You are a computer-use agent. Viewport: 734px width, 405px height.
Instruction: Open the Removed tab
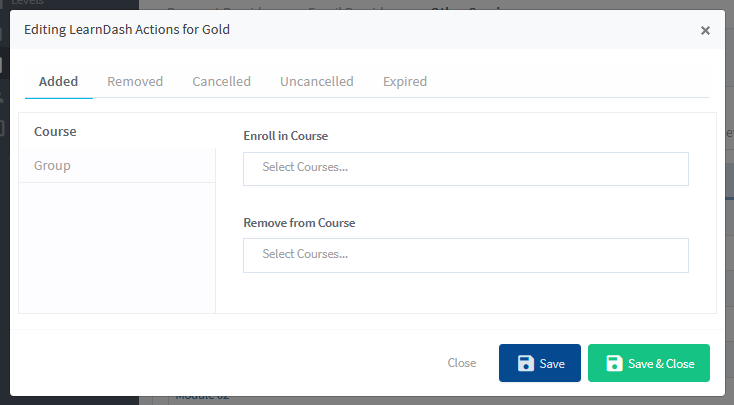[135, 81]
